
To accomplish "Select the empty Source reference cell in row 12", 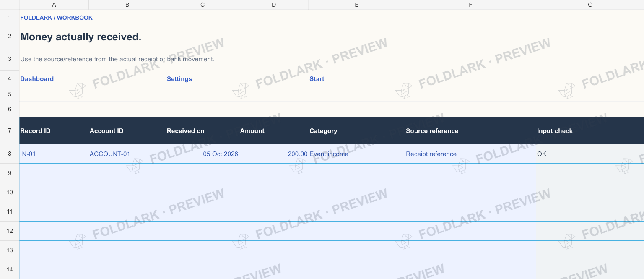I will 470,231.
